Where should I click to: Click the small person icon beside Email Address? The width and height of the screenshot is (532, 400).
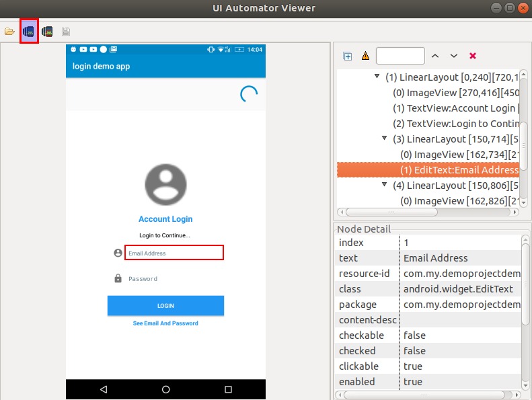118,253
